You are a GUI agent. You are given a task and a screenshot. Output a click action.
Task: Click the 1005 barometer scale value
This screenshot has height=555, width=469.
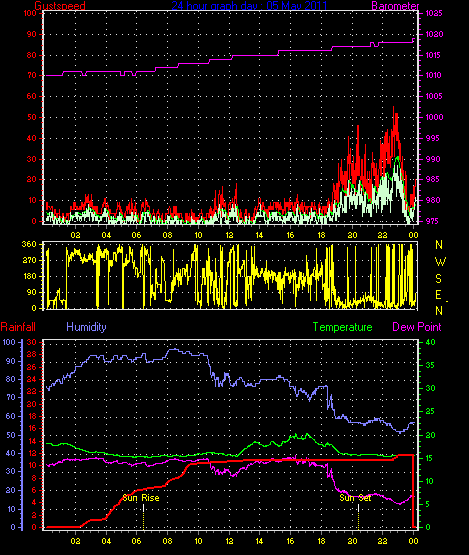coord(434,96)
